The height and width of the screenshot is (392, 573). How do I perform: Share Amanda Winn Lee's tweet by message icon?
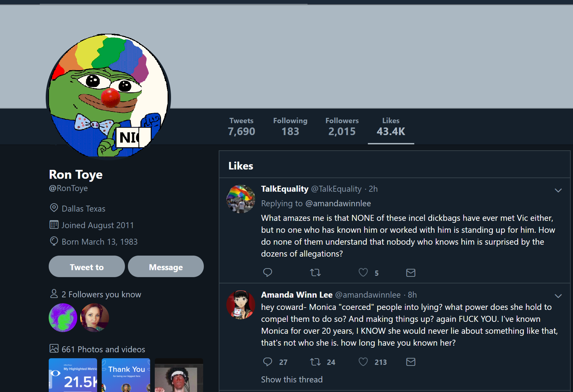pos(411,362)
